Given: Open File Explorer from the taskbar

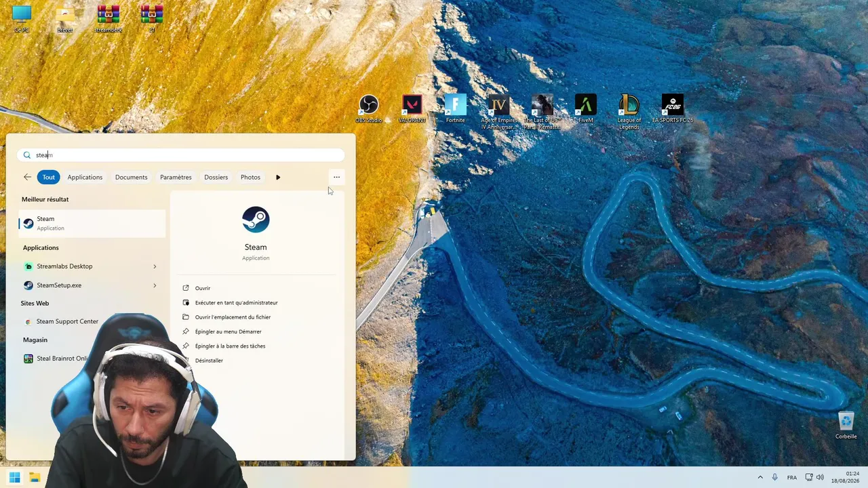Looking at the screenshot, I should click(x=35, y=477).
